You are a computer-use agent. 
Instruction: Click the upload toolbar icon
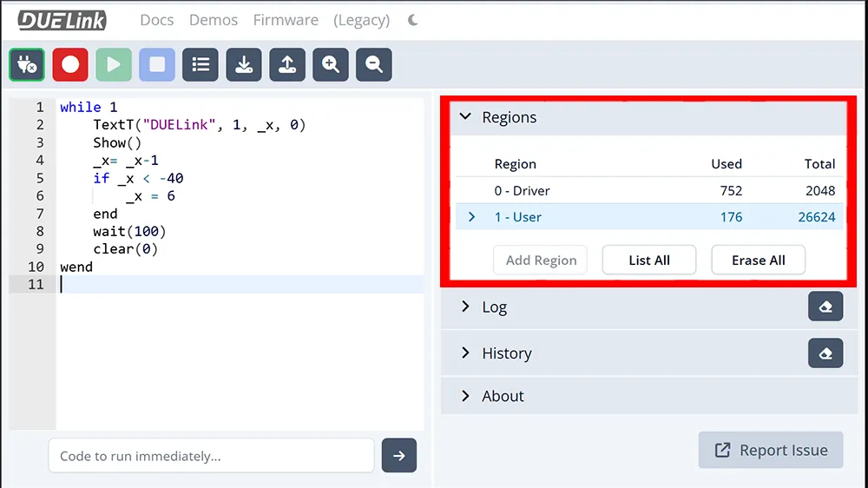[287, 65]
